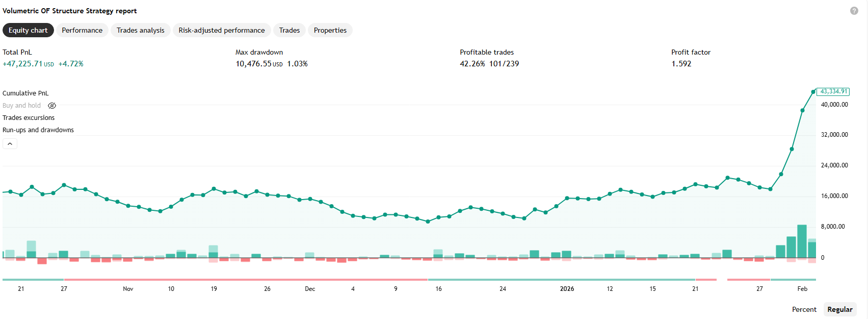
Task: Click the Profit factor value 1.592
Action: 681,64
